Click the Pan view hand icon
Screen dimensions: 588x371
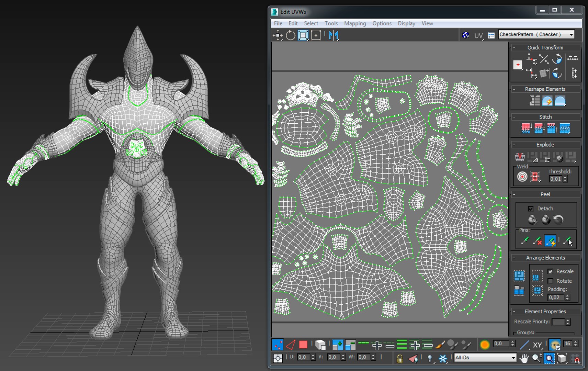524,358
